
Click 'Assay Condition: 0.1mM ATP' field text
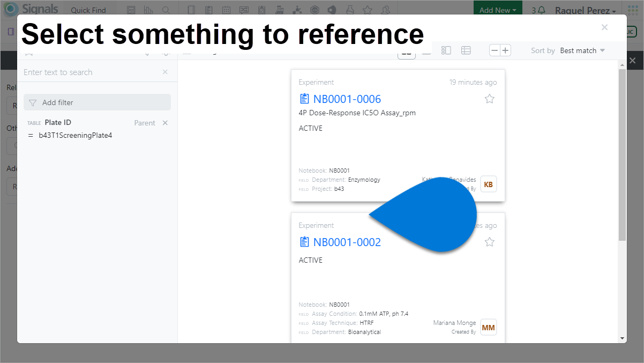click(x=354, y=314)
